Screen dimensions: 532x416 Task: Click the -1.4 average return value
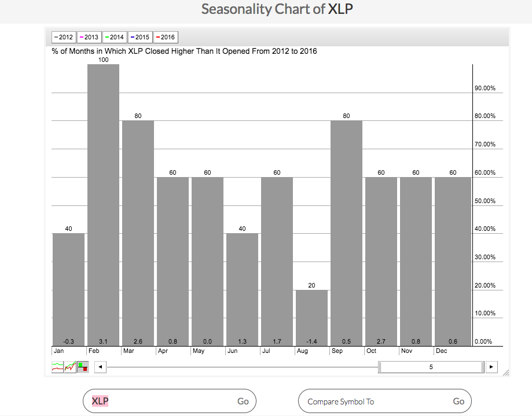311,341
